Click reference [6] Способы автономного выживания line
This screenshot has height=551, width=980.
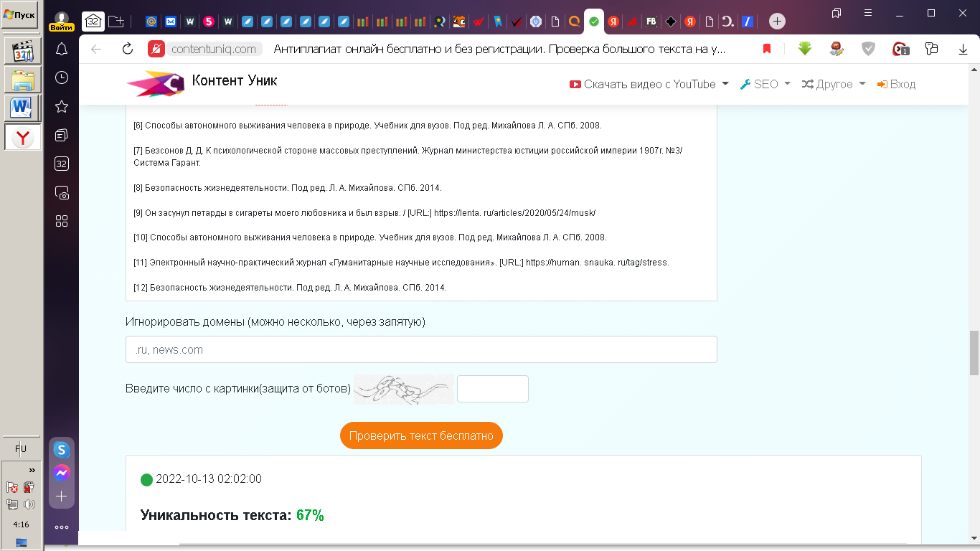point(367,126)
